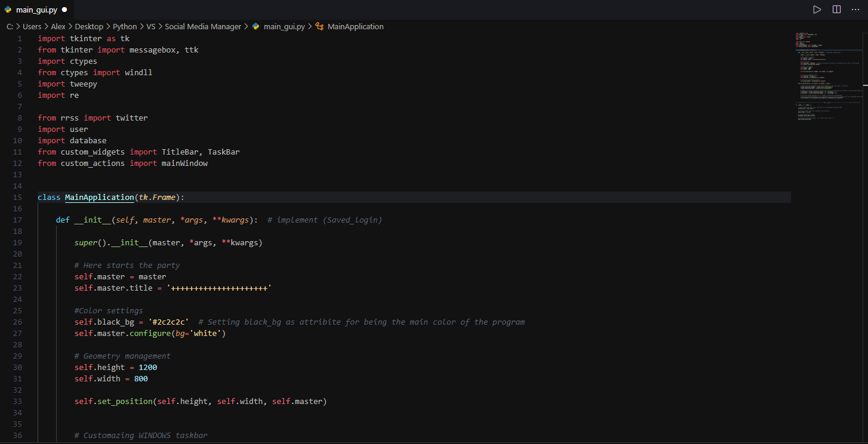Click the '+++++' title string
Screen dimensions: 868x444
[x=219, y=288]
